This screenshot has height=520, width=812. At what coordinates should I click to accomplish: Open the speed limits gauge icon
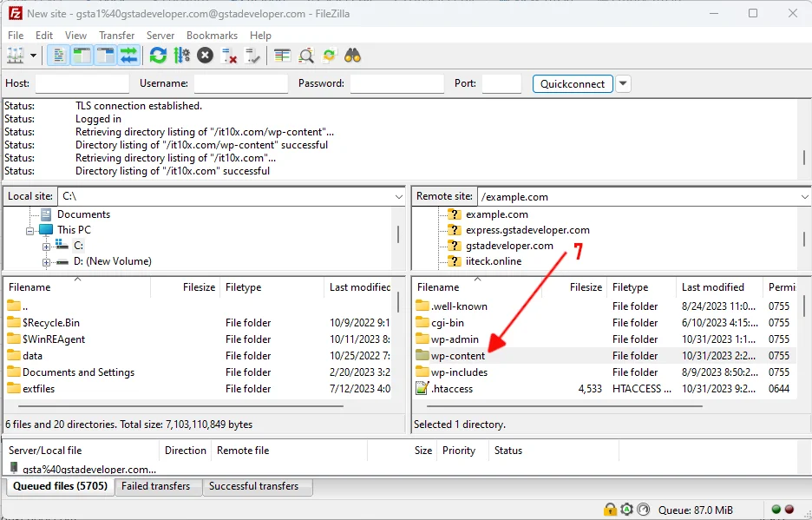(x=643, y=510)
